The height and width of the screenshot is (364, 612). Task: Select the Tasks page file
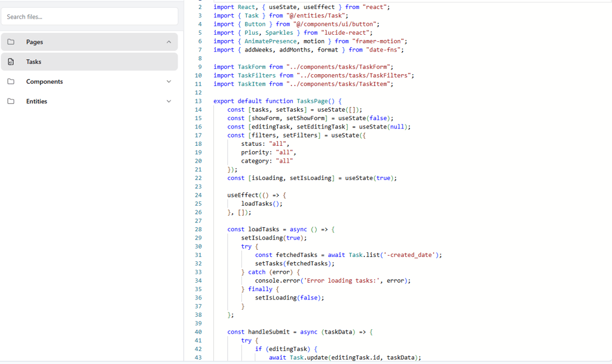(90, 62)
